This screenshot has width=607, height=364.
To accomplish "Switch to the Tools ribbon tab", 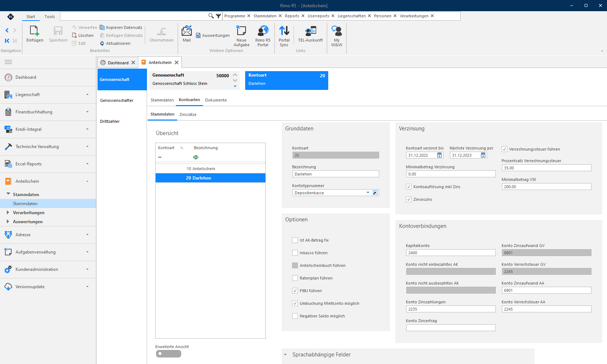I will coord(50,17).
